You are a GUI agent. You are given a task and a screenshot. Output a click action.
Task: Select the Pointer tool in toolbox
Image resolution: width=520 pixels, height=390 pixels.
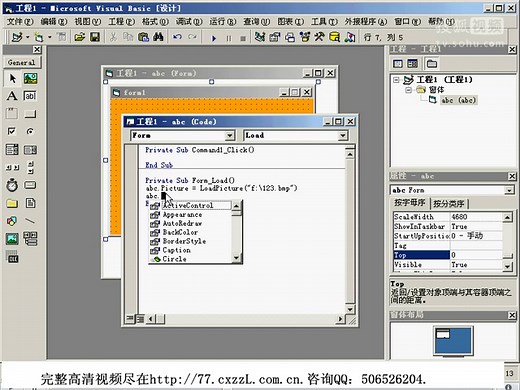[12, 79]
